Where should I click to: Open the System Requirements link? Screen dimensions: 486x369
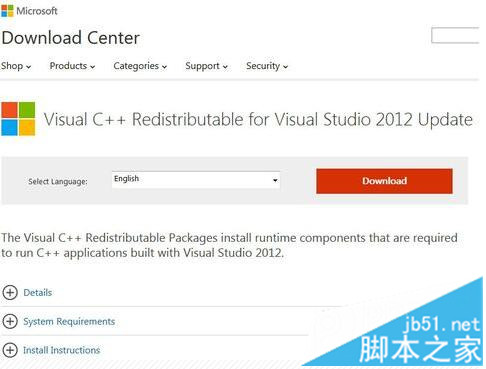tap(69, 321)
